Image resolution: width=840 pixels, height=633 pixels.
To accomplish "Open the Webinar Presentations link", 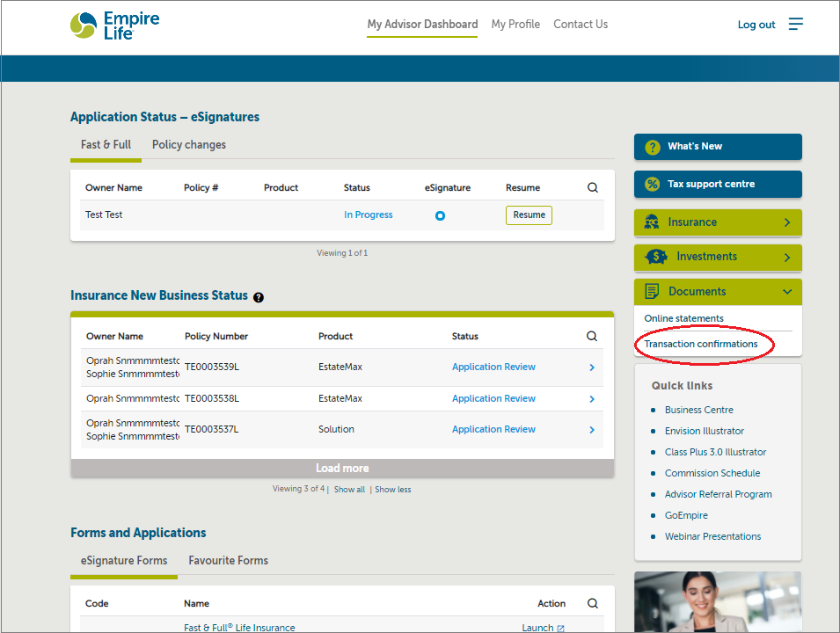I will 713,536.
